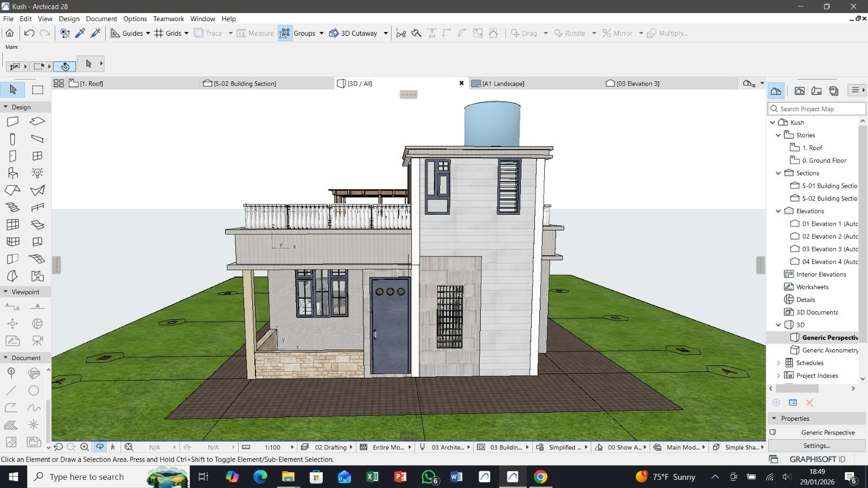Open the Teamwork menu
Viewport: 868px width, 488px height.
(x=168, y=18)
